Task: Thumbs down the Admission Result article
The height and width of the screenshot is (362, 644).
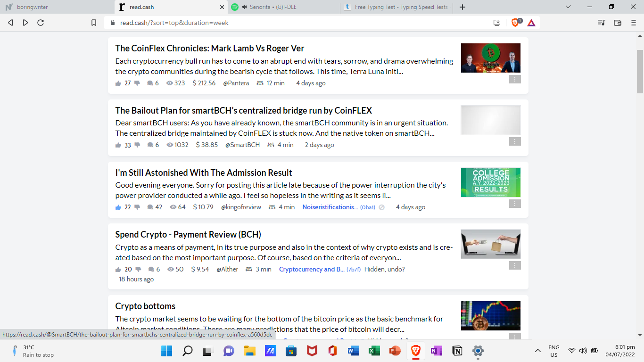Action: pos(137,207)
